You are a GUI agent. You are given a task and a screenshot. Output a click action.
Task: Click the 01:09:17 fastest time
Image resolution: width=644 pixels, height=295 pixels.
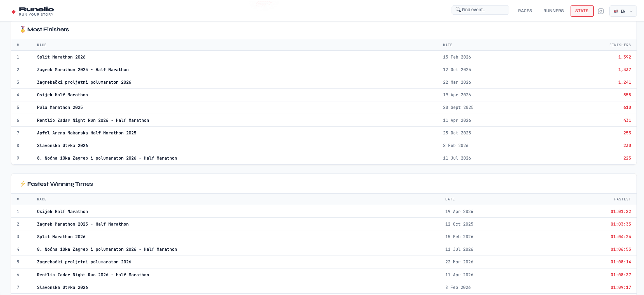click(621, 288)
